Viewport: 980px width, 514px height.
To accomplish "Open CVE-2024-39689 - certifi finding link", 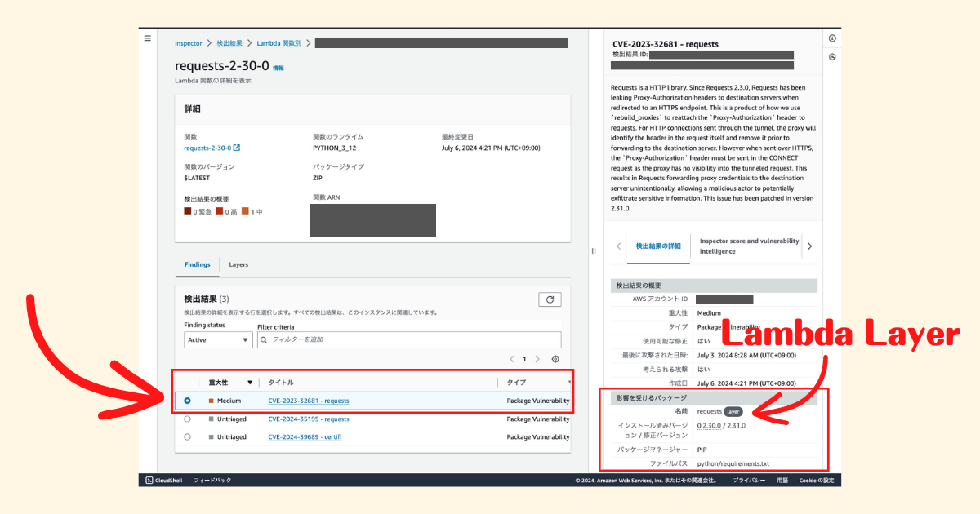I will pos(305,436).
